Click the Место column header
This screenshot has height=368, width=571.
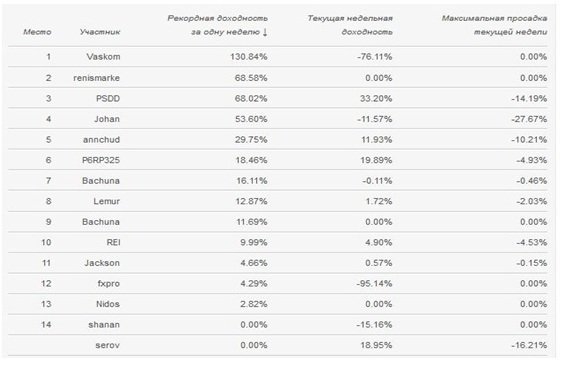click(37, 32)
